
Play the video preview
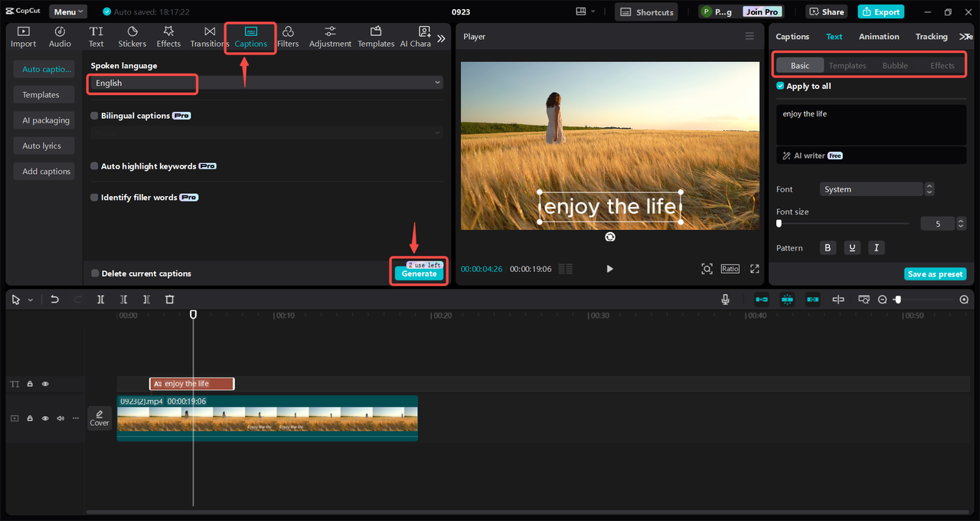pyautogui.click(x=609, y=269)
